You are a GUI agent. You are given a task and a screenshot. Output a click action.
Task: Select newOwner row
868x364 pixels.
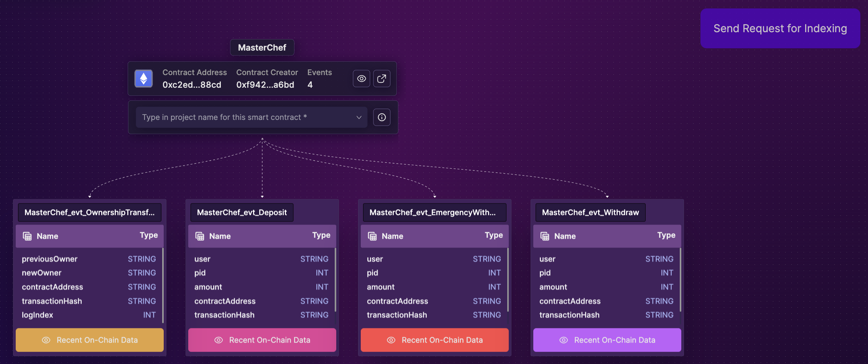[x=89, y=273]
